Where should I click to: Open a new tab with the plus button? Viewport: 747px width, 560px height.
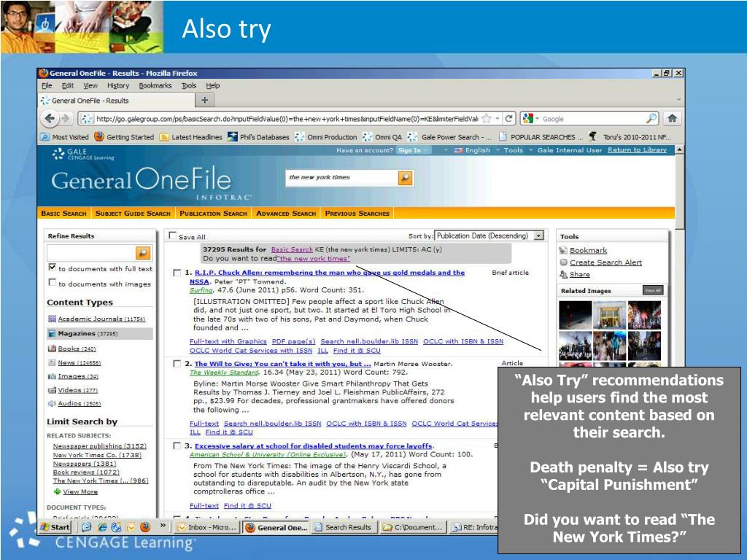pos(205,100)
